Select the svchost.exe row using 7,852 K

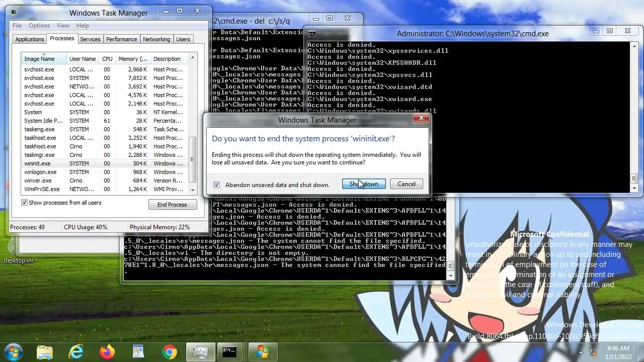point(105,78)
